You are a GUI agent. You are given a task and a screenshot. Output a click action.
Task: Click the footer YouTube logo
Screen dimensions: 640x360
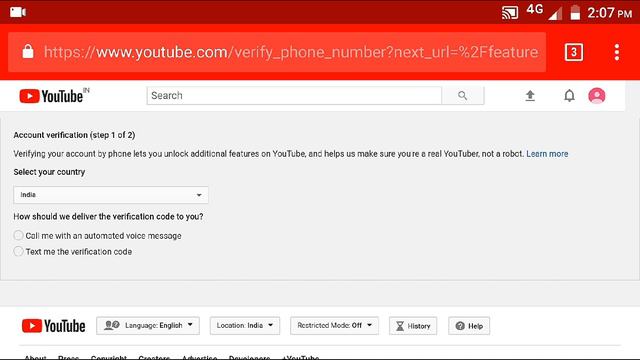53,326
